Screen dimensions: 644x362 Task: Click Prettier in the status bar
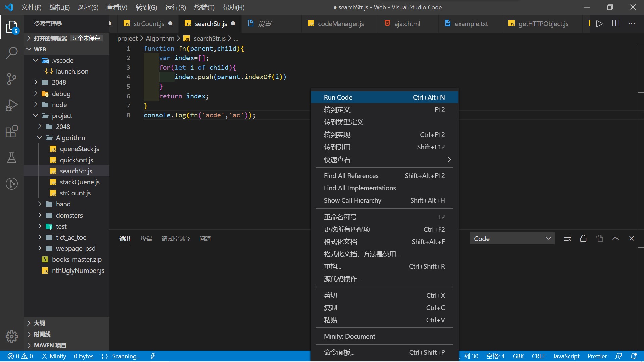(x=597, y=356)
